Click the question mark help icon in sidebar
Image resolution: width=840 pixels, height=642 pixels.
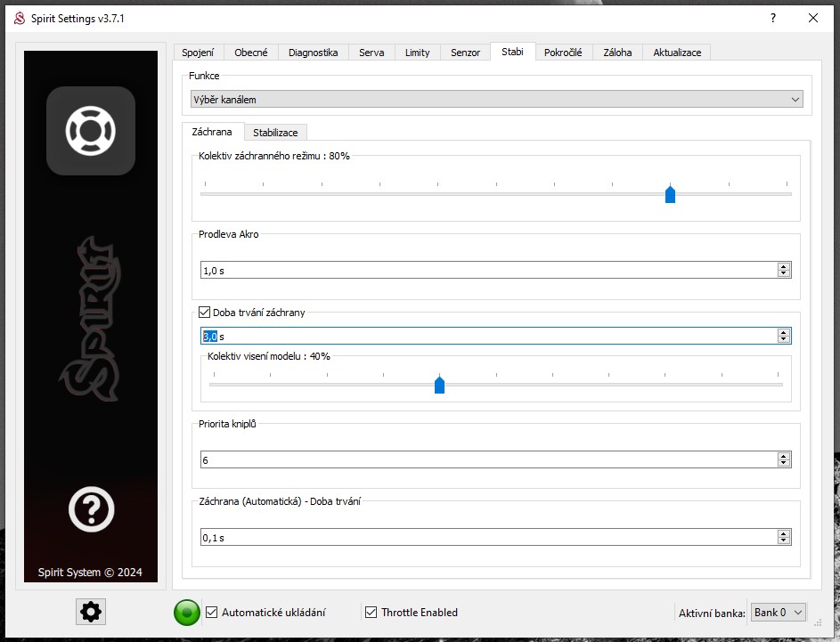(91, 510)
